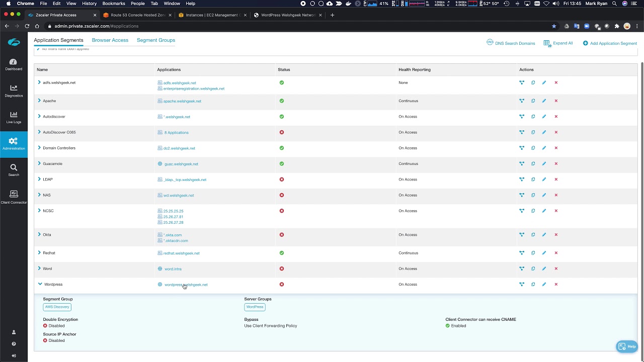
Task: Click the Chrome bookmark star icon
Action: click(x=554, y=26)
